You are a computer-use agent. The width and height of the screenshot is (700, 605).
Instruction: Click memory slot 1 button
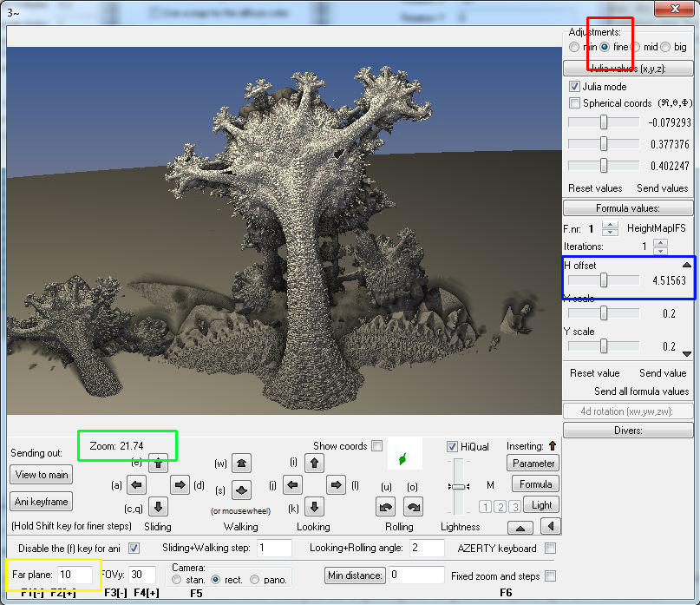tap(485, 507)
